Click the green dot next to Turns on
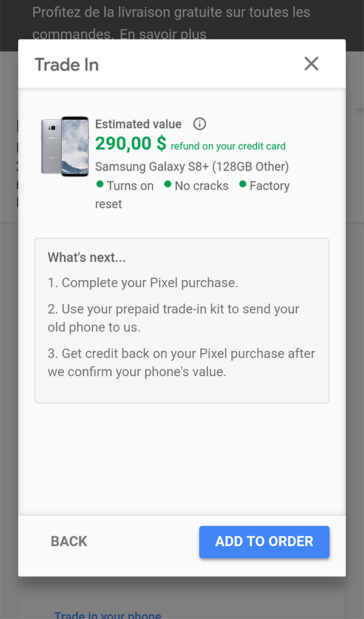This screenshot has width=364, height=619. click(x=100, y=184)
